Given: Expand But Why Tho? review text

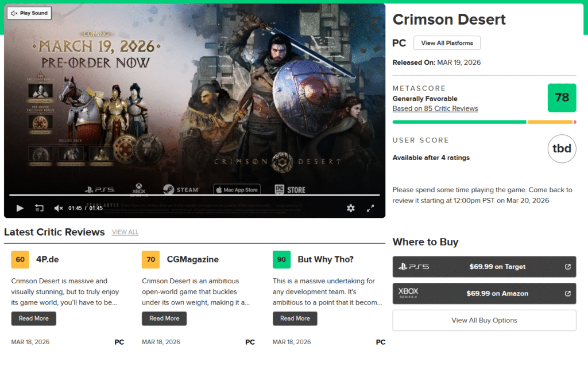Looking at the screenshot, I should [x=295, y=318].
